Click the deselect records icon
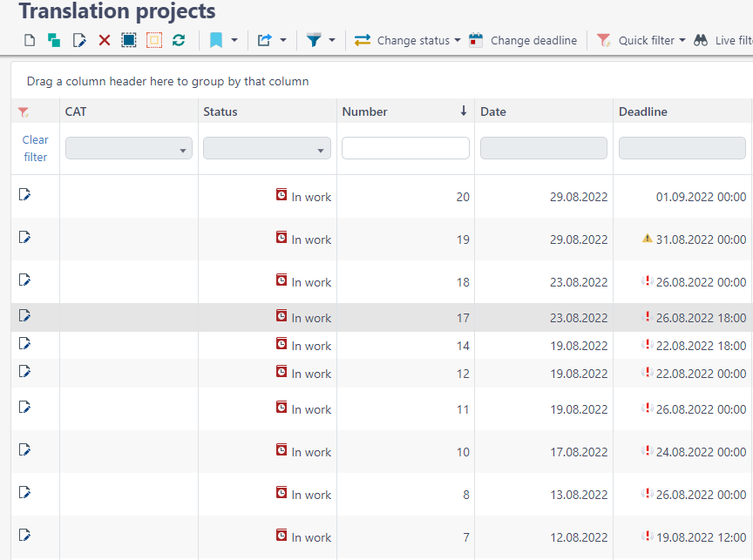 point(153,40)
